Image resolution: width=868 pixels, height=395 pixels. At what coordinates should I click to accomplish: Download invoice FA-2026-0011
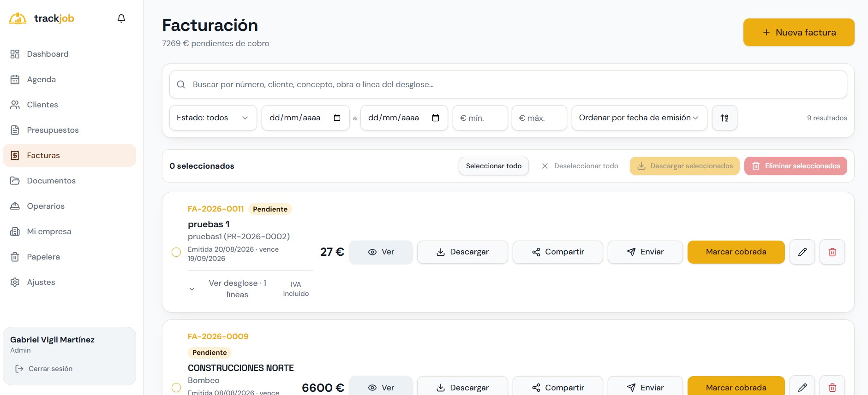coord(462,252)
